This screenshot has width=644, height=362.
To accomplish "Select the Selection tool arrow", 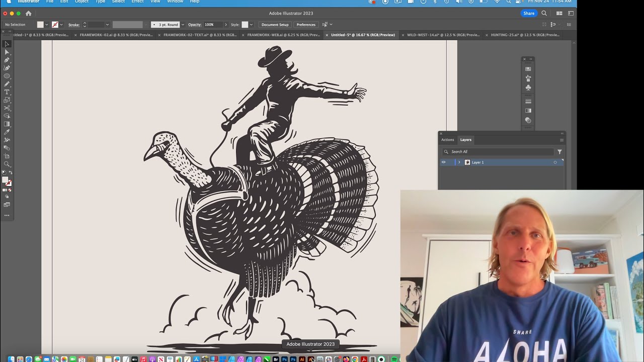I will (7, 44).
